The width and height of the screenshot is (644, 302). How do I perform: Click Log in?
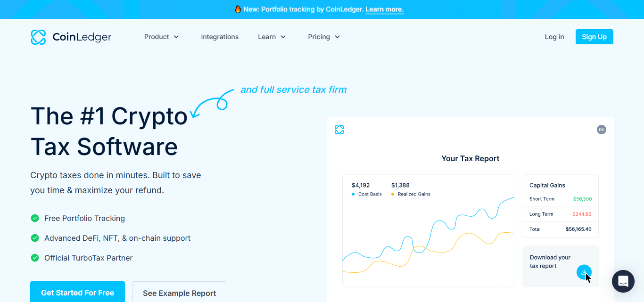554,37
